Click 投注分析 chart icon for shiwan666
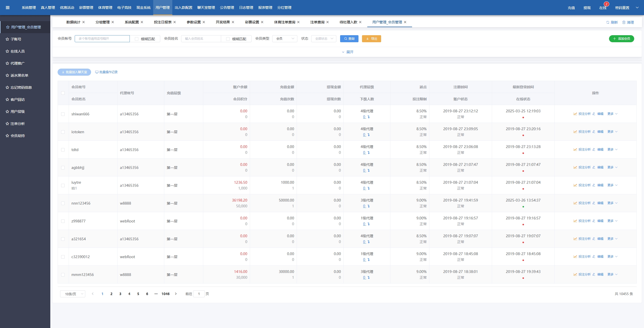 (x=575, y=114)
